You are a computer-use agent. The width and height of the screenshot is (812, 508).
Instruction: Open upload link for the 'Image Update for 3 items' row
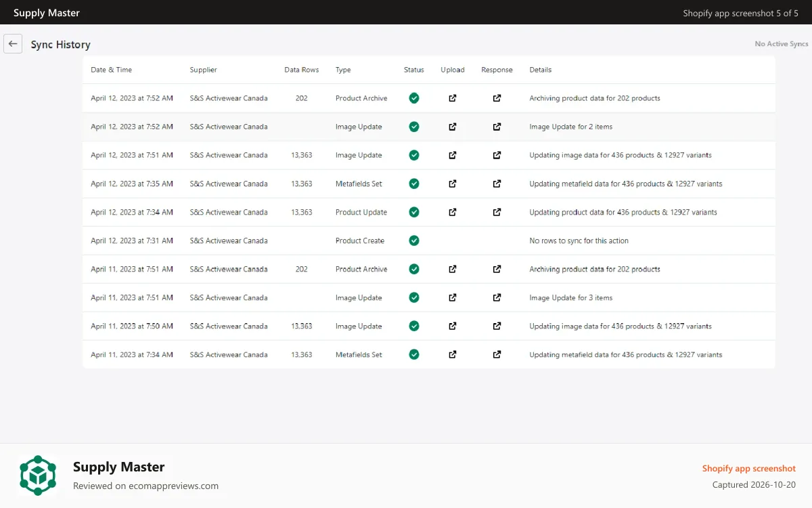tap(453, 297)
